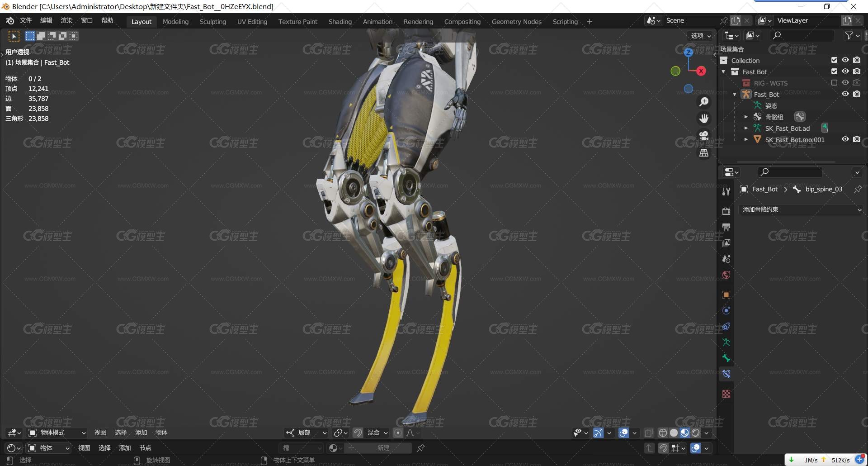
Task: Select the tweak select tool icon
Action: pyautogui.click(x=14, y=36)
